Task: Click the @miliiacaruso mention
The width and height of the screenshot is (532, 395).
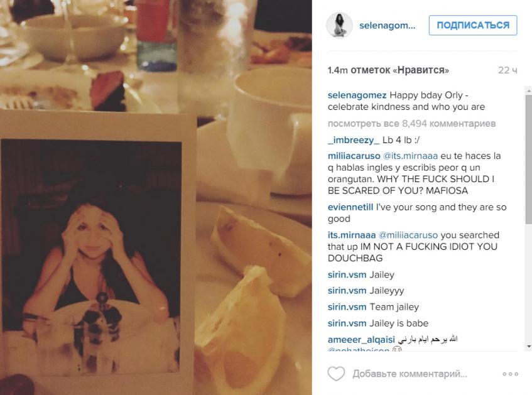Action: (408, 235)
